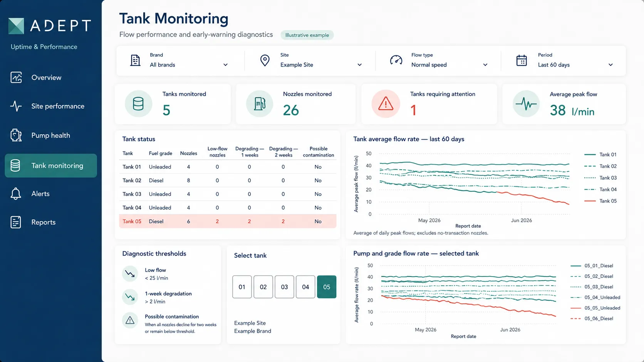Click the Site location pin icon

click(x=265, y=60)
